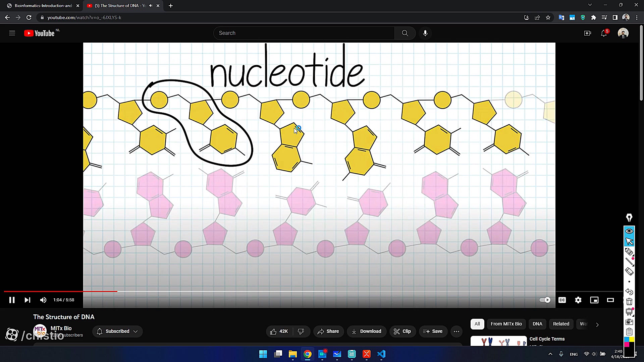Toggle the autoplay switch
The height and width of the screenshot is (362, 644).
tap(545, 300)
